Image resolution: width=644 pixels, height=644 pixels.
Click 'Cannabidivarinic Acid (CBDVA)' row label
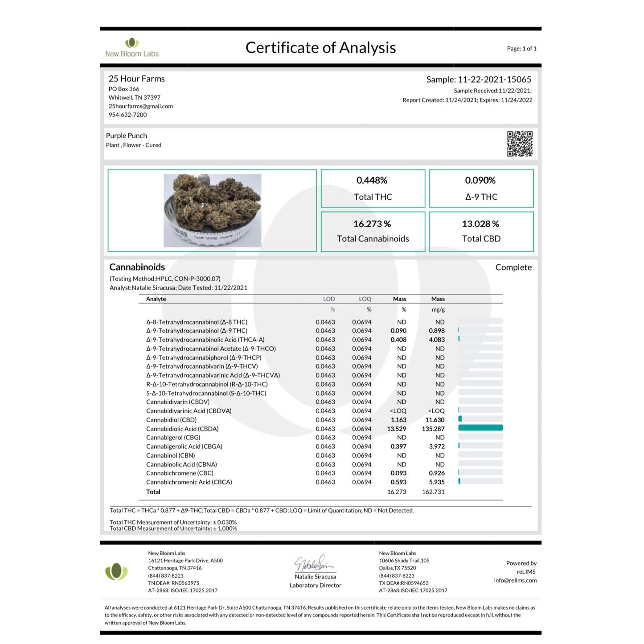189,411
